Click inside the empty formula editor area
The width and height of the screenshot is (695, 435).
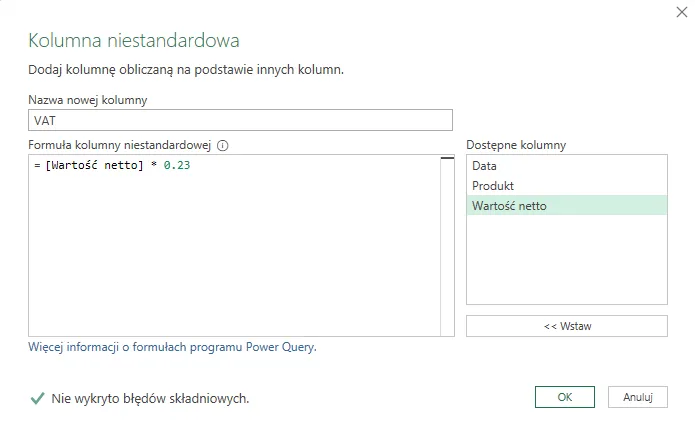[230, 260]
